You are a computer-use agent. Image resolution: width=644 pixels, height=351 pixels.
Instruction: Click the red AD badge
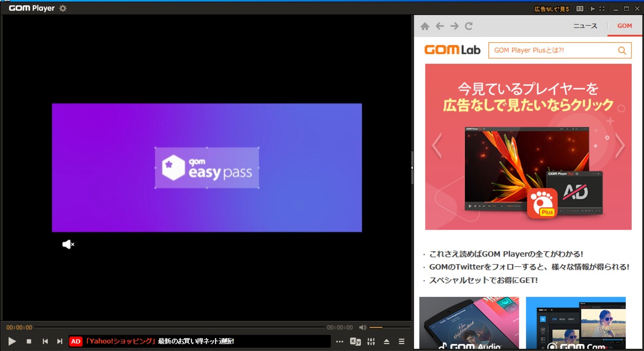point(76,341)
